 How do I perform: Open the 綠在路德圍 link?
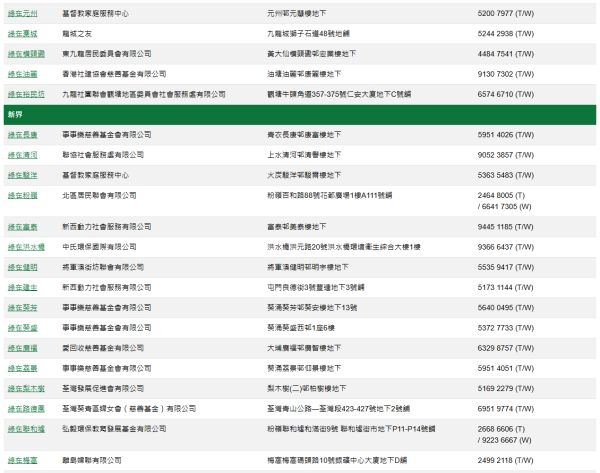pos(26,409)
